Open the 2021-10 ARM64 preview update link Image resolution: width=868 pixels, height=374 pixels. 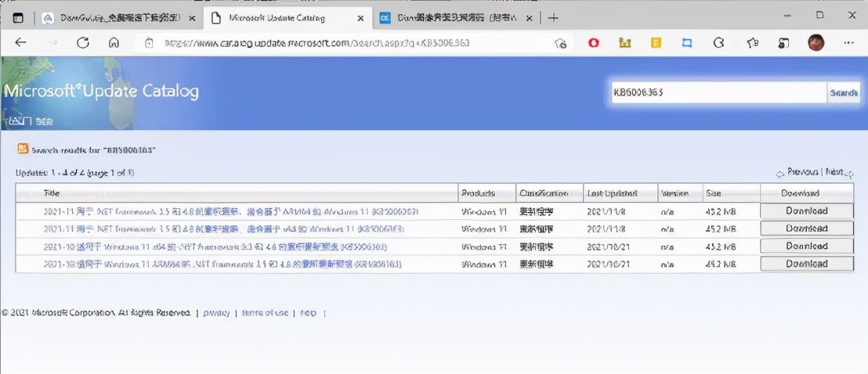(x=222, y=264)
